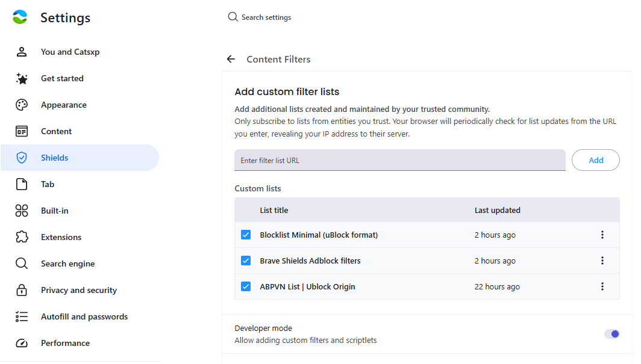Click the search magnifier icon

tap(233, 17)
